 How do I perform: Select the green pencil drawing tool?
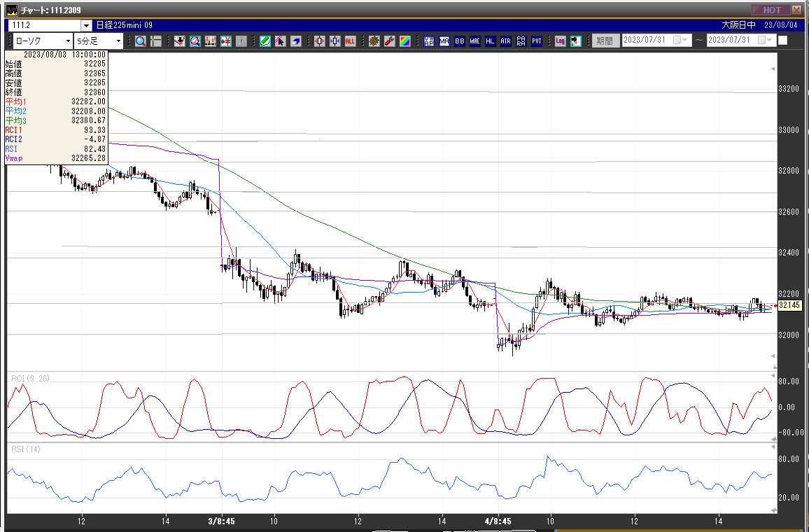click(265, 41)
